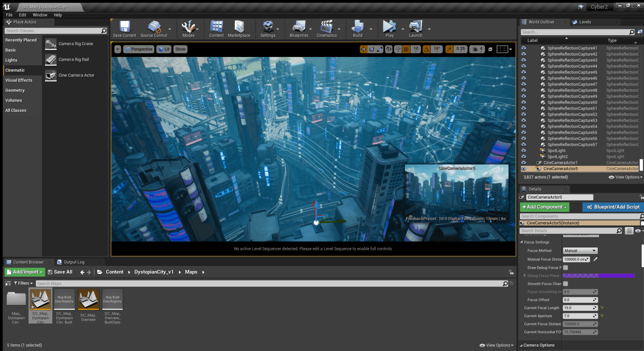Viewport: 644px width, 351px height.
Task: Select the Cine Camera Actor icon
Action: 51,75
